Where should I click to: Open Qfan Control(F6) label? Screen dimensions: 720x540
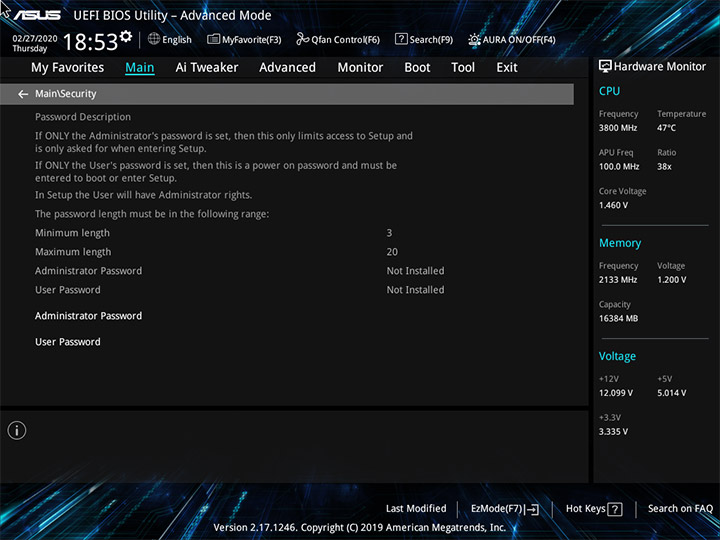click(346, 40)
